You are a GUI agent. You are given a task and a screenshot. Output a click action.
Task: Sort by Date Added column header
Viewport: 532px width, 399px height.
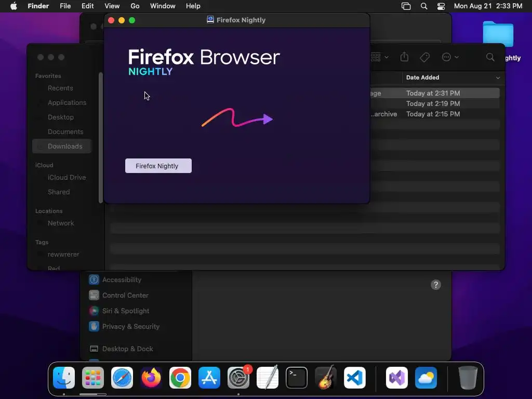(x=423, y=78)
